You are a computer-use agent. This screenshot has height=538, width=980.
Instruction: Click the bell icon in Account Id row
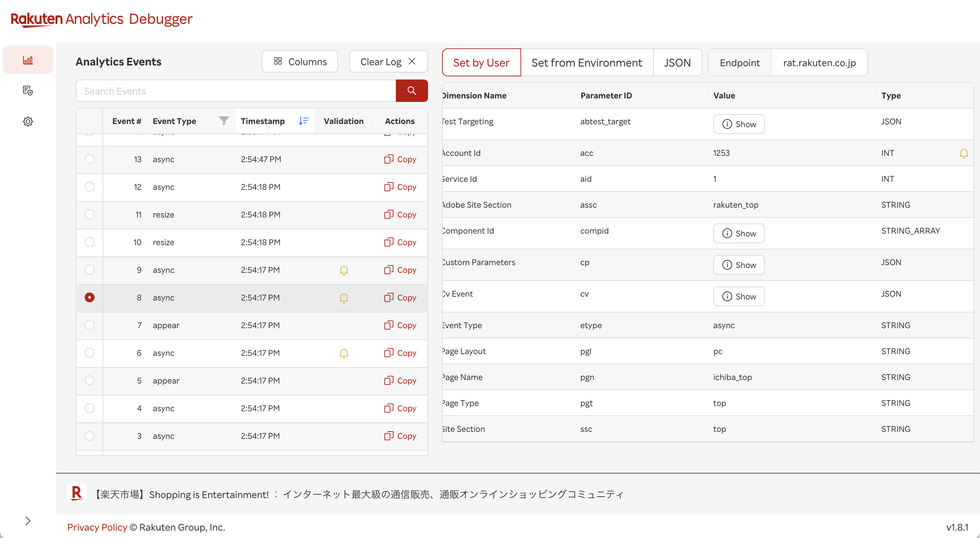[963, 153]
